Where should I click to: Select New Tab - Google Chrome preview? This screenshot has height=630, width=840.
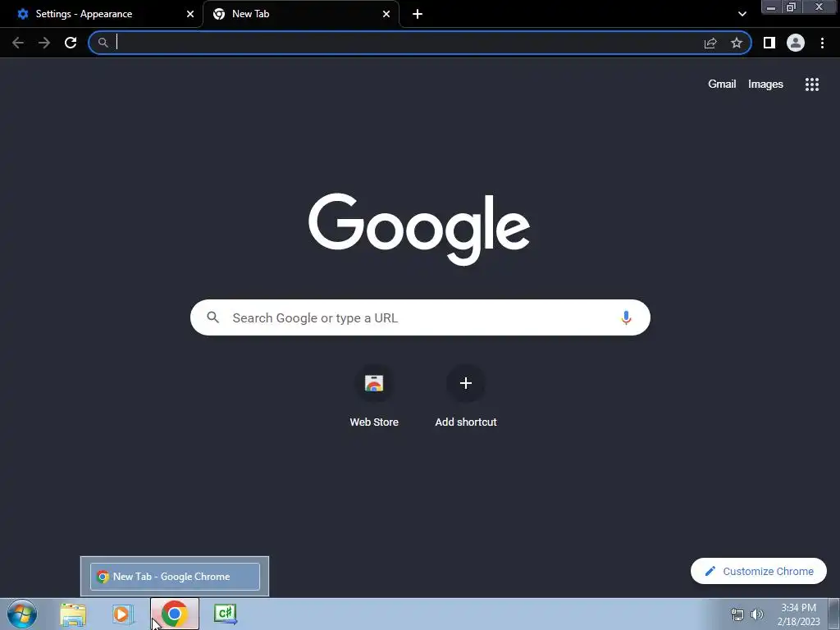coord(175,577)
